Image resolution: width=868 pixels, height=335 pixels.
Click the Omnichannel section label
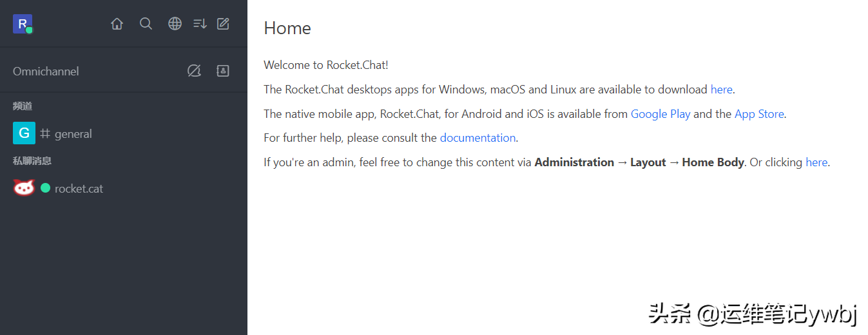[46, 72]
